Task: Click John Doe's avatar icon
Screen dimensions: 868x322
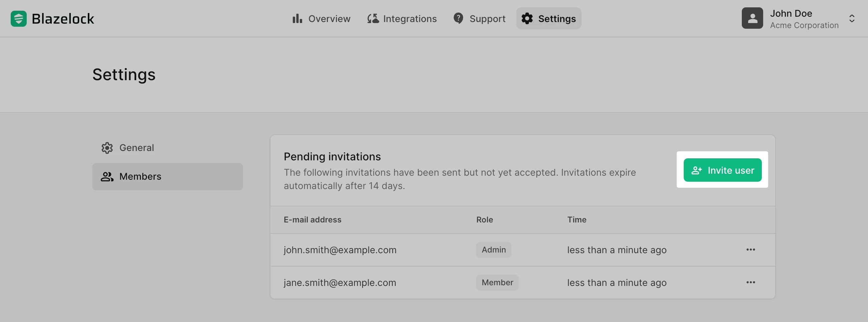Action: (752, 18)
